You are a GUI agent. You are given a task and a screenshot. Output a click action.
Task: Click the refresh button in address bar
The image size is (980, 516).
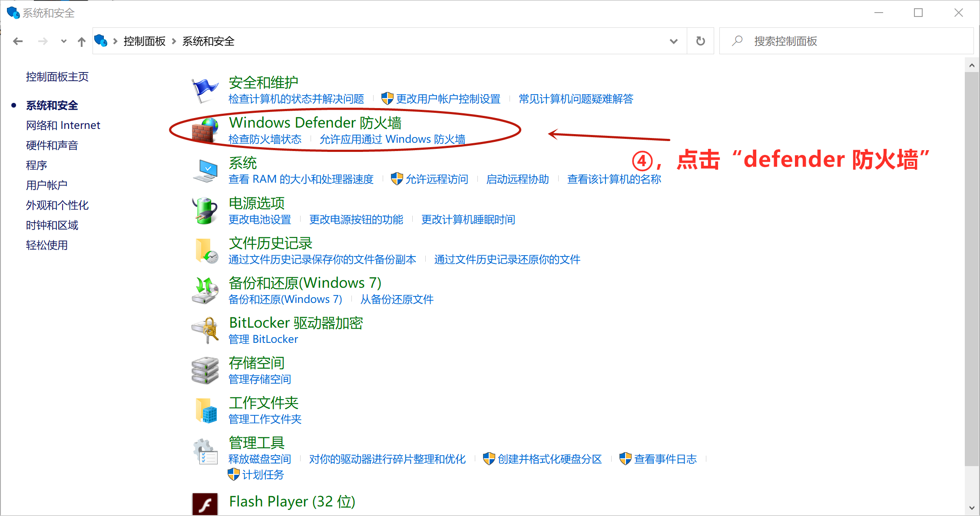pos(700,41)
